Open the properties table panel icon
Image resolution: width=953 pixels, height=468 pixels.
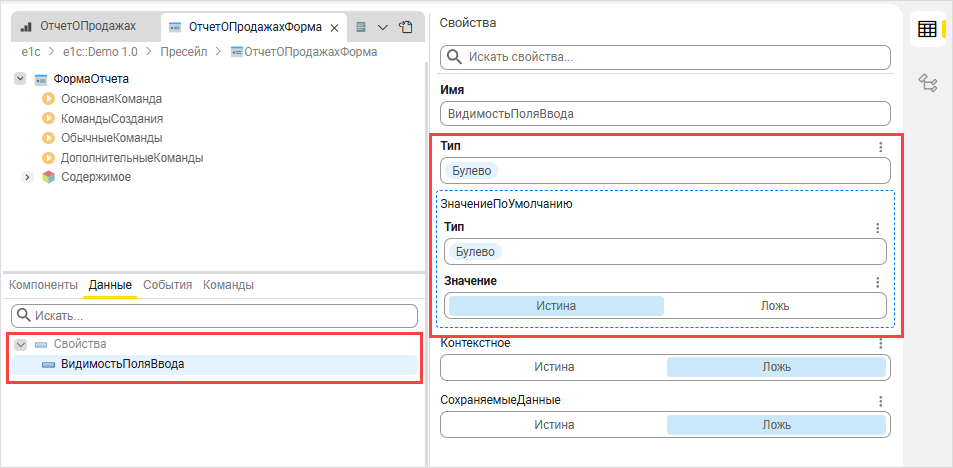(927, 29)
